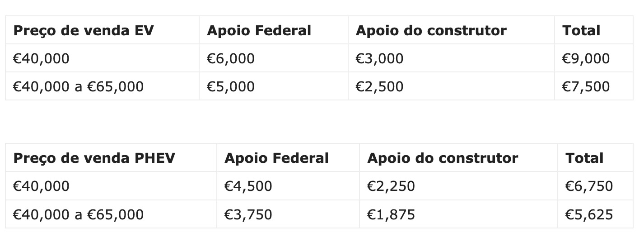The height and width of the screenshot is (247, 644).
Task: Click the €6,750 total cell
Action: coord(589,186)
